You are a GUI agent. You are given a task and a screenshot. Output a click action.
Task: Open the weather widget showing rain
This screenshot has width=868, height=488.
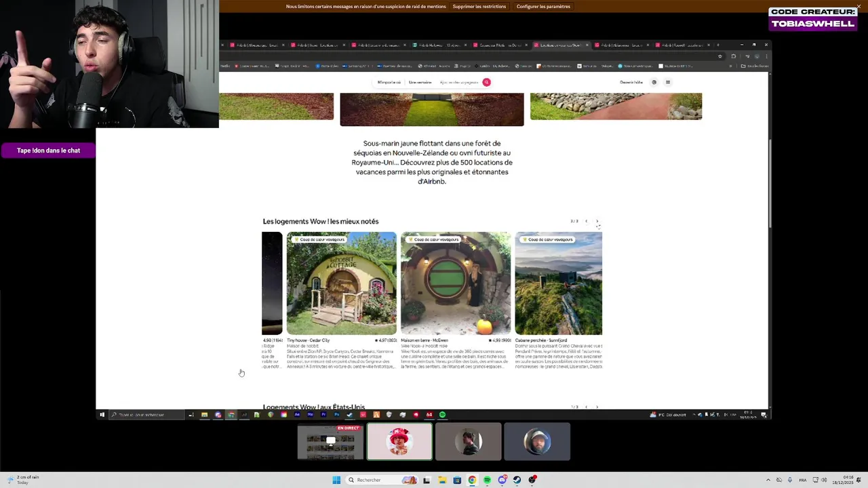[x=23, y=479]
